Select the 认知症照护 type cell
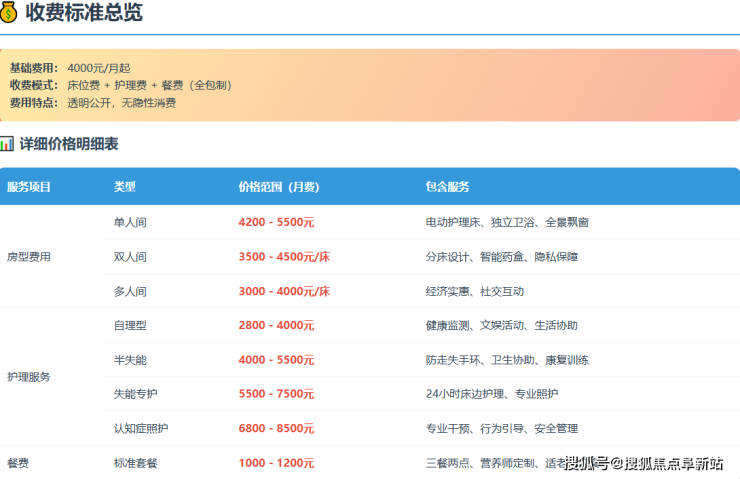Screen dimensions: 740x479 click(141, 428)
